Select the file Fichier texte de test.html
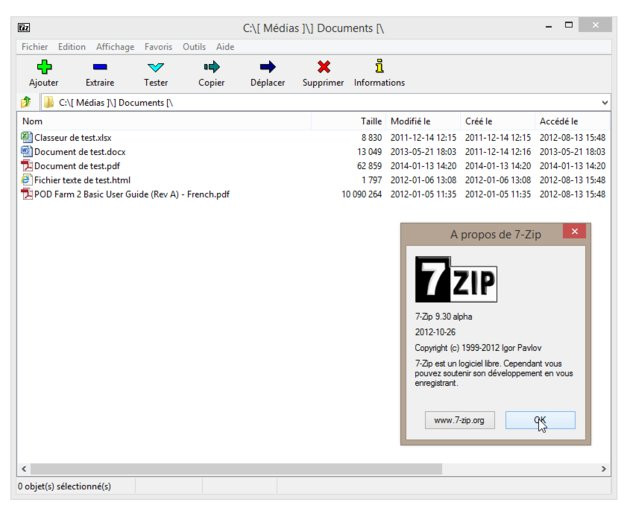This screenshot has height=514, width=630. pos(82,180)
